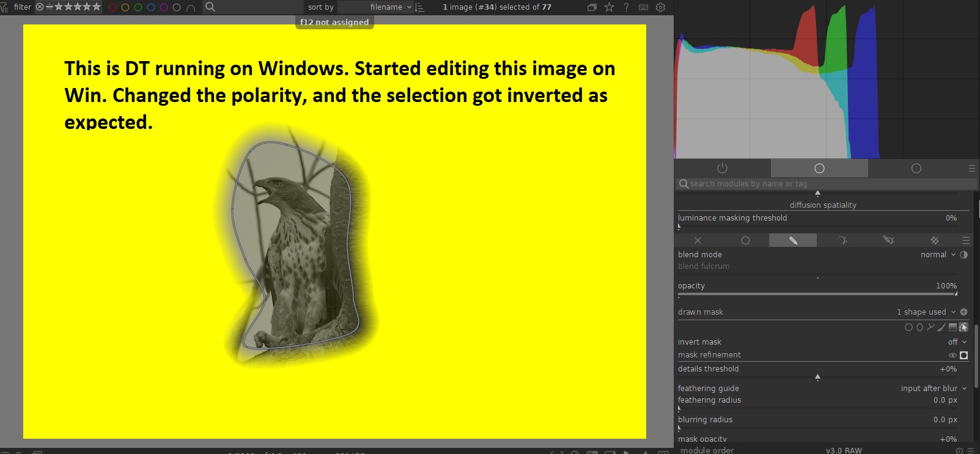Click the plus icon beside 1 shape used
Viewport: 980px width, 454px height.
click(x=964, y=312)
